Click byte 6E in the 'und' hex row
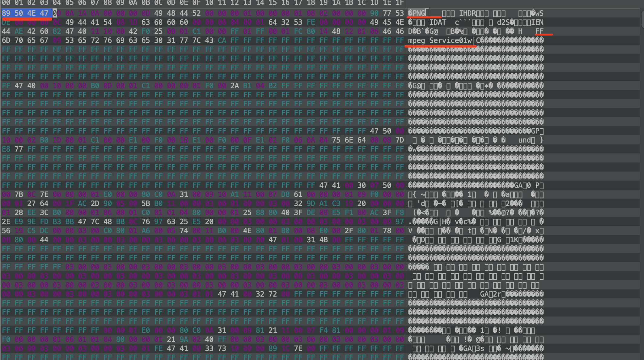This screenshot has height=360, width=644. tap(349, 140)
